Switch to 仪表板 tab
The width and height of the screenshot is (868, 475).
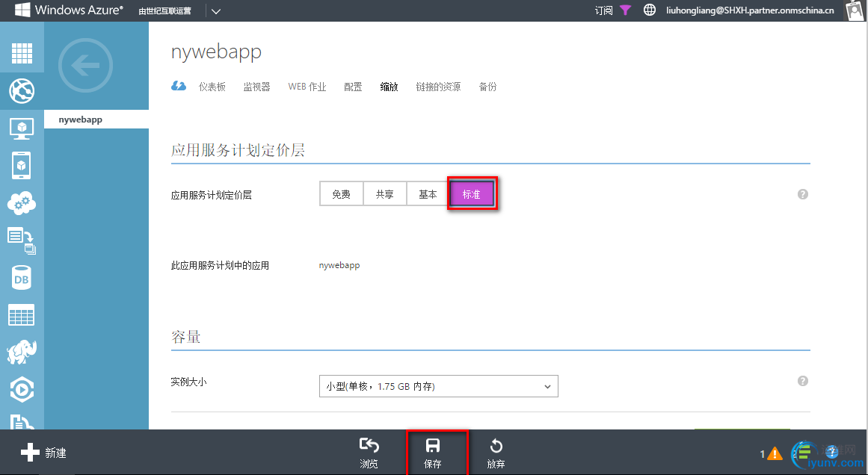[x=212, y=87]
